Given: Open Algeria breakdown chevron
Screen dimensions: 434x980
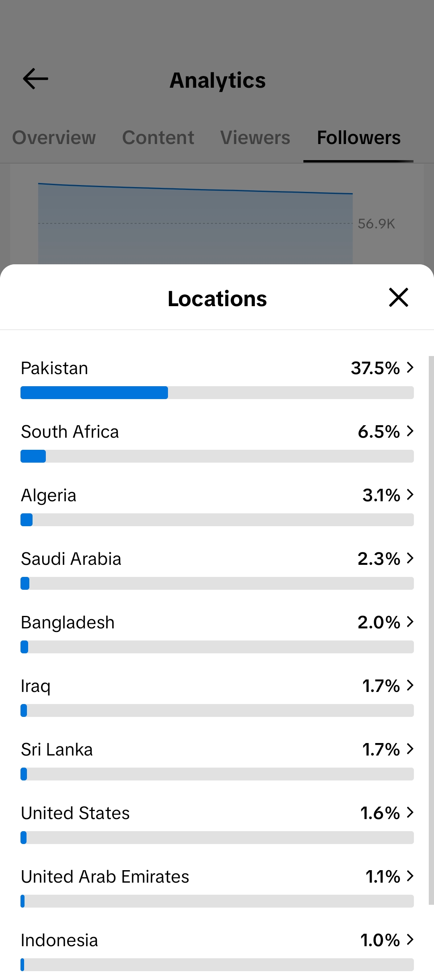Looking at the screenshot, I should coord(410,494).
